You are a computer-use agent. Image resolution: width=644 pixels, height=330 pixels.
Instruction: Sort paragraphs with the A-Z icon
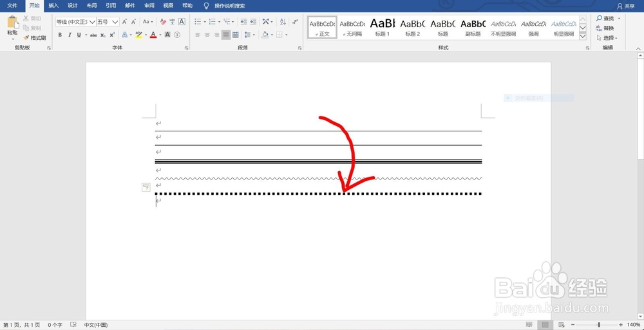(283, 22)
